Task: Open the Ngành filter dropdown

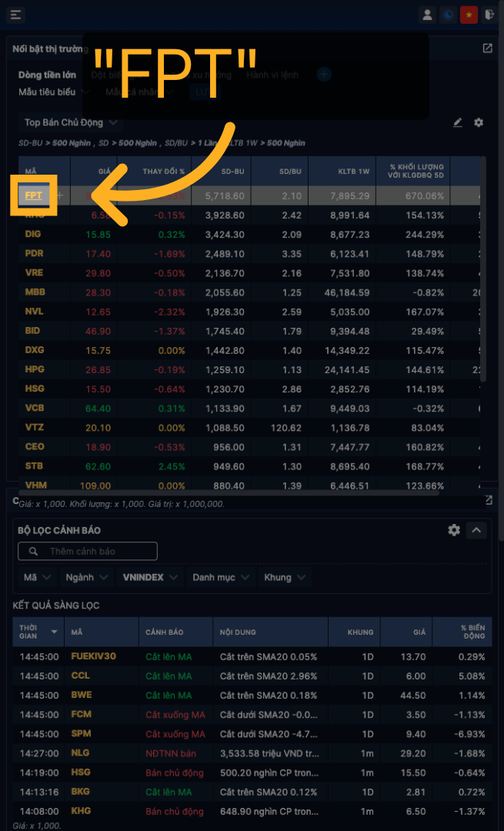Action: point(86,577)
